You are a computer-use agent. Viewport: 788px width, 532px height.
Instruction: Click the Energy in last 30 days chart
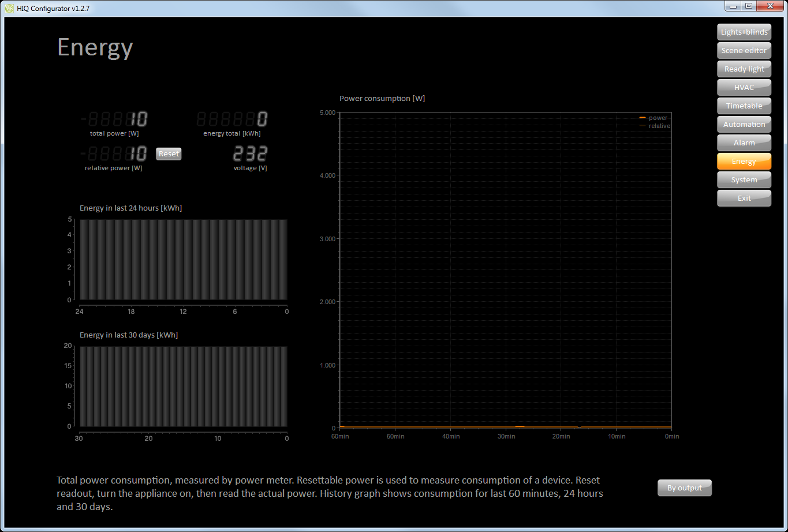pyautogui.click(x=183, y=387)
